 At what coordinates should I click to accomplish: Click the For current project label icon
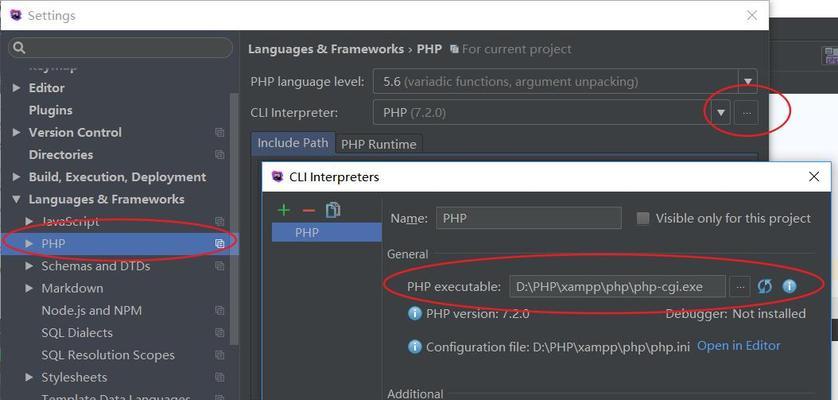[x=454, y=49]
